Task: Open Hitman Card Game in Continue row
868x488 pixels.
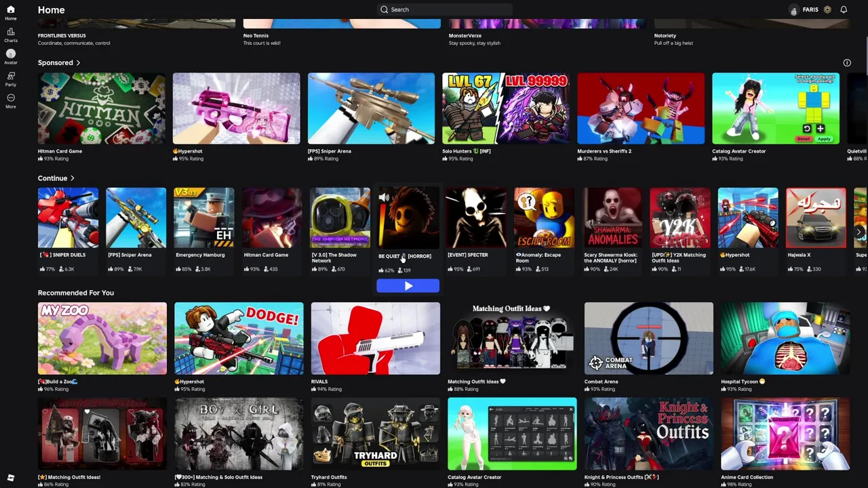Action: (x=272, y=218)
